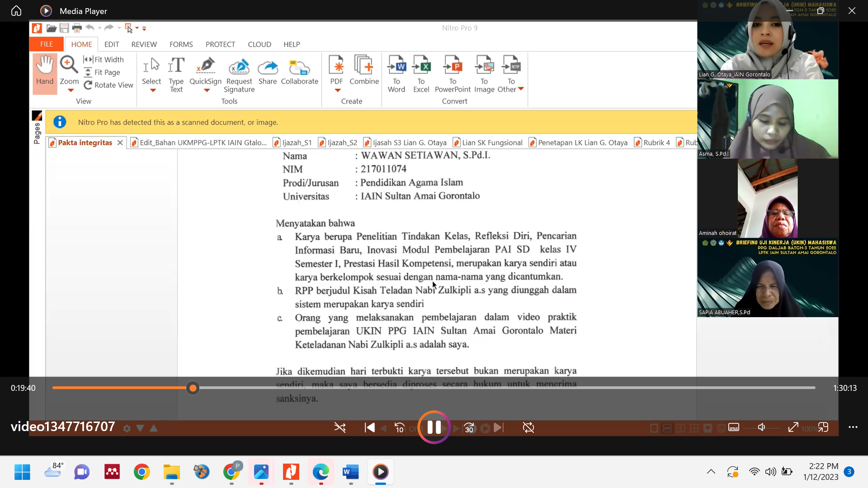The image size is (868, 488).
Task: Mute the media player volume
Action: pyautogui.click(x=761, y=427)
